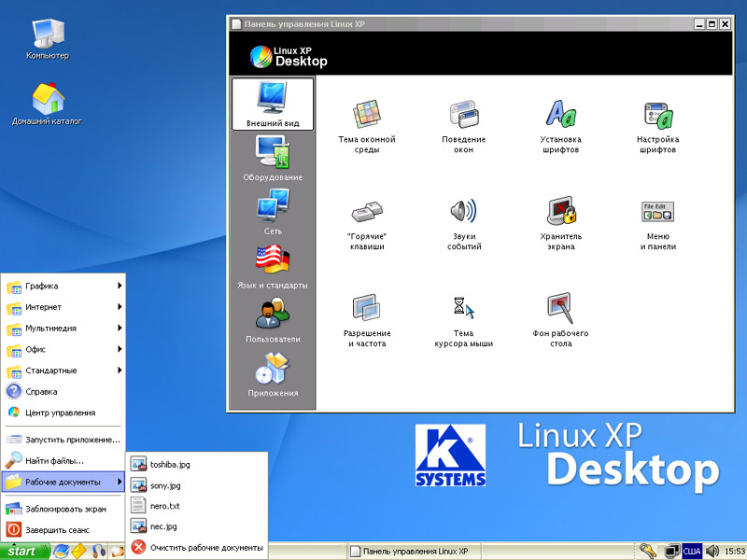This screenshot has width=747, height=560.
Task: Open the network monitors tray icon
Action: click(x=671, y=551)
